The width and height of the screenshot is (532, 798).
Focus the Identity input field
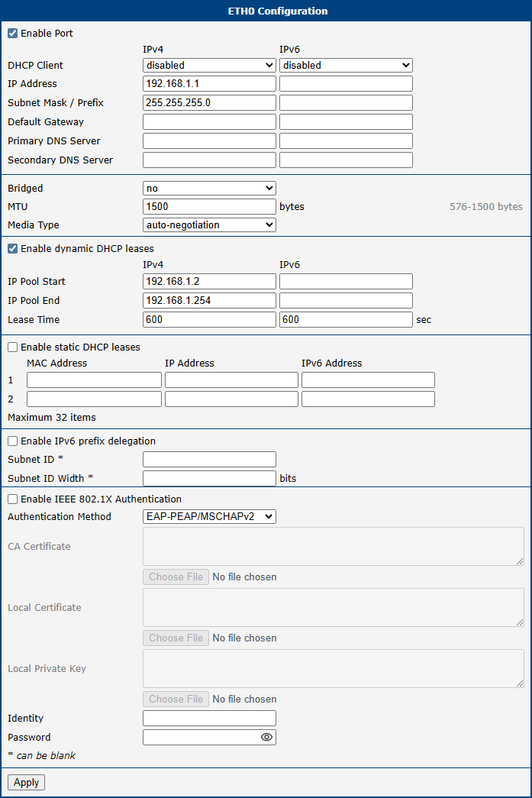tap(210, 719)
